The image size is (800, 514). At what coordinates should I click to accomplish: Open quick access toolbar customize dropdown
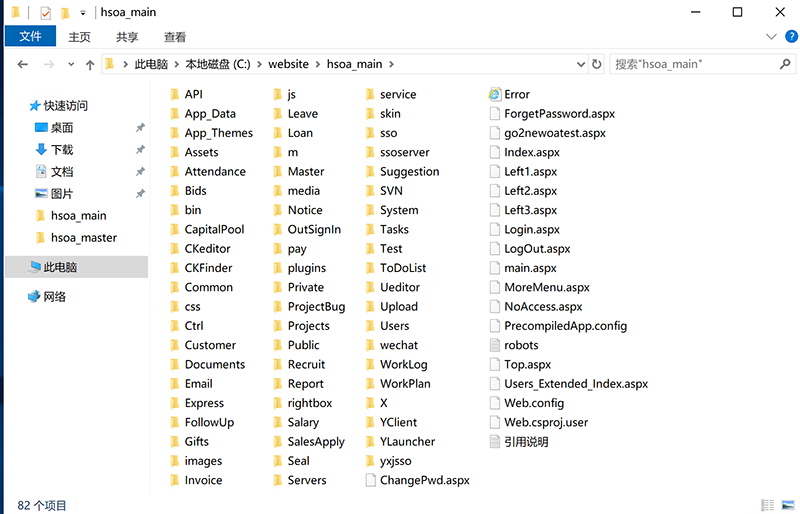point(83,13)
